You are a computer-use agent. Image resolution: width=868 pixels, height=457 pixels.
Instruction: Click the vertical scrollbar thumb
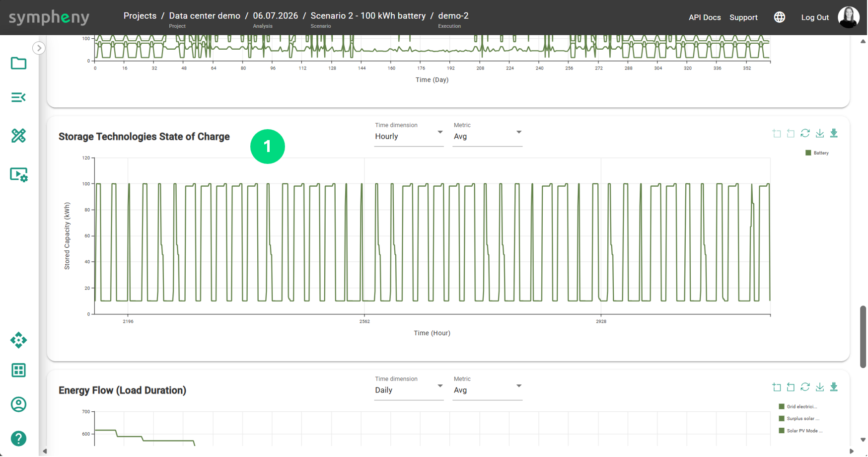click(864, 337)
